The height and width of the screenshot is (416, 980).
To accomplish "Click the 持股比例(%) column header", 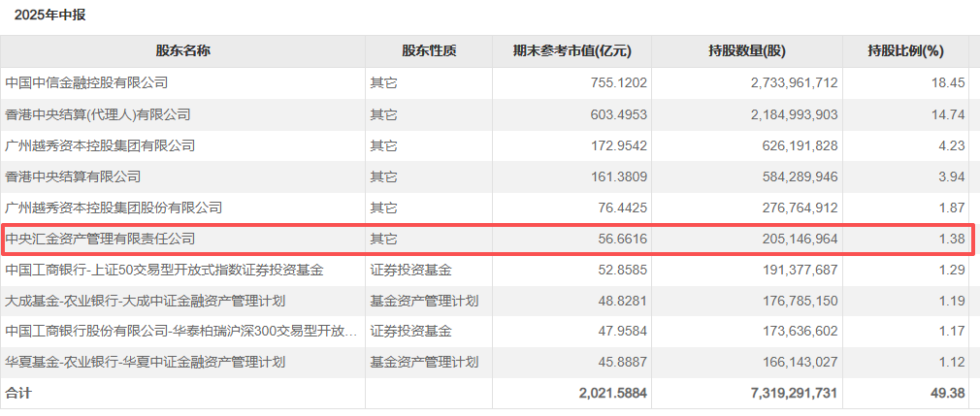I will 905,51.
